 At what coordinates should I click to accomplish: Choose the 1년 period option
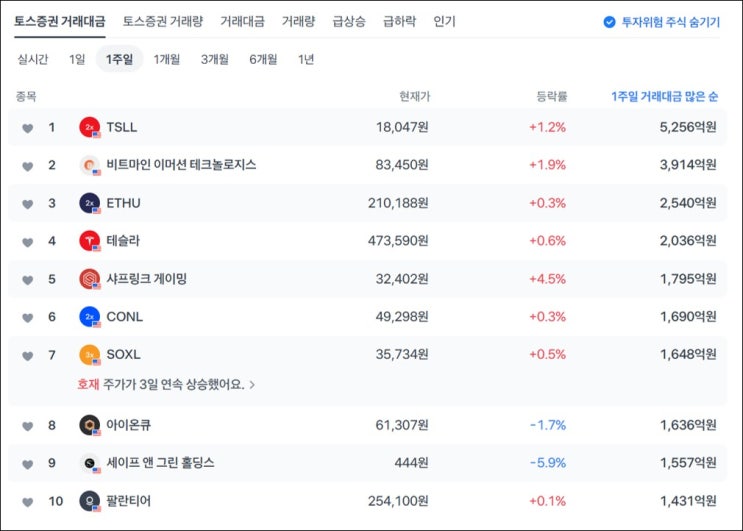pos(306,60)
